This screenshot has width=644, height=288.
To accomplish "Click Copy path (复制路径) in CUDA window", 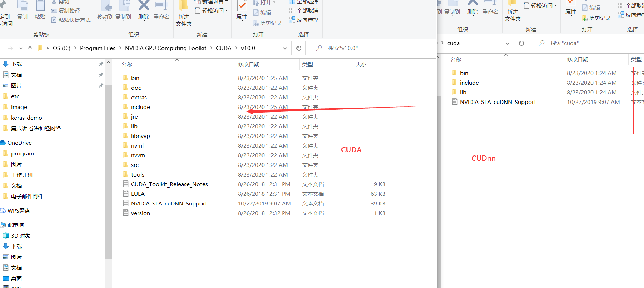I will (66, 10).
